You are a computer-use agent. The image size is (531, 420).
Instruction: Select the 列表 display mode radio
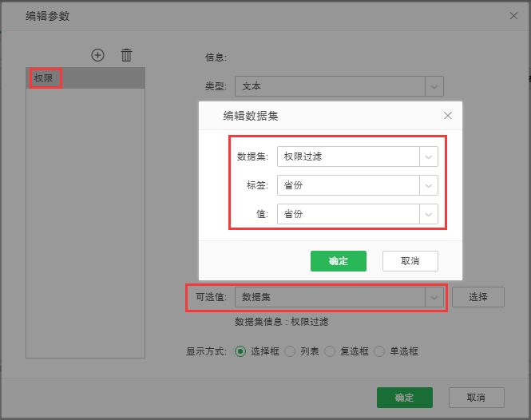pyautogui.click(x=290, y=351)
